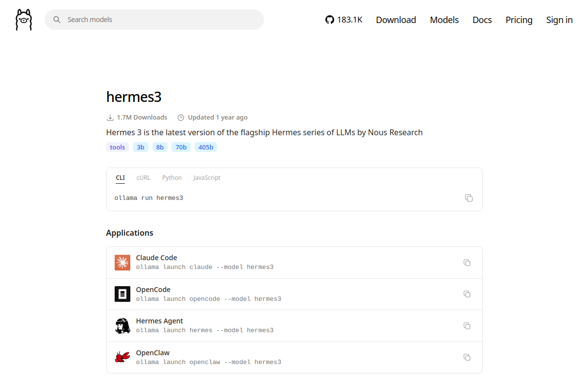Viewport: 588px width, 392px height.
Task: Click the OpenClaw lobster icon
Action: [122, 357]
